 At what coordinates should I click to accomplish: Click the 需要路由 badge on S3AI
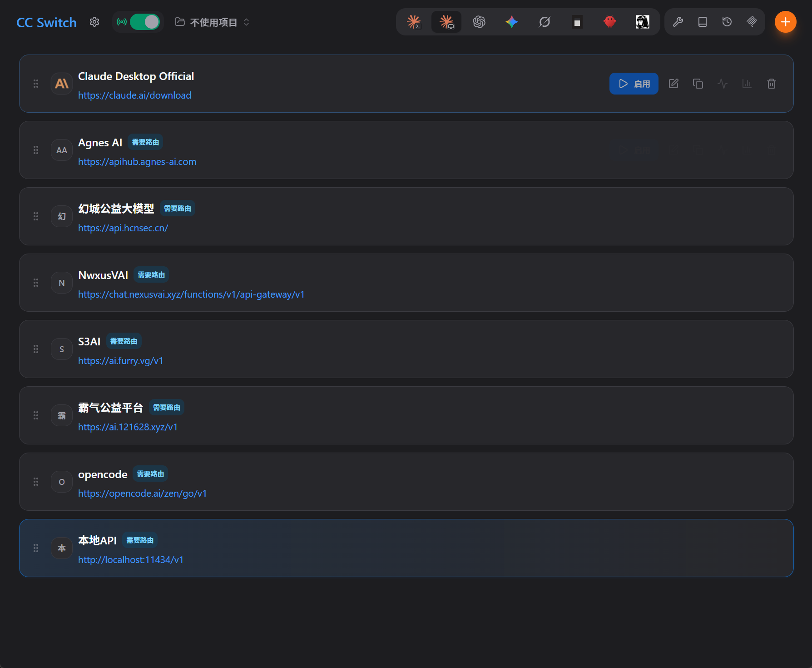pos(124,341)
